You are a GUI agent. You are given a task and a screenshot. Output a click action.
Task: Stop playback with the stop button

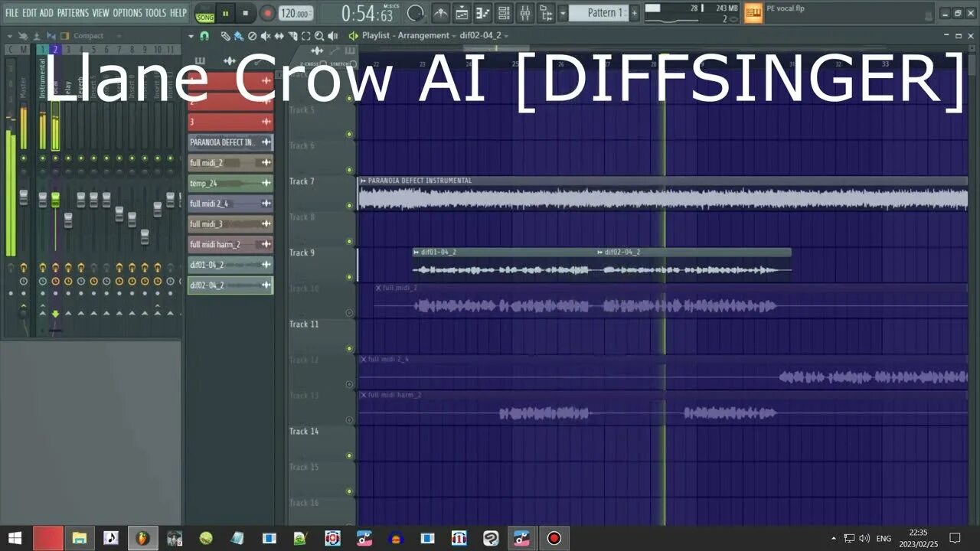pos(245,13)
